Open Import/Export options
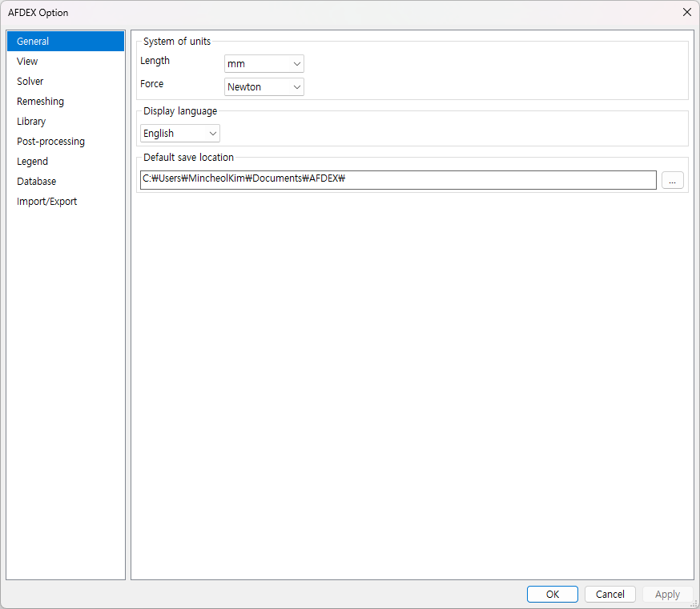 66,202
